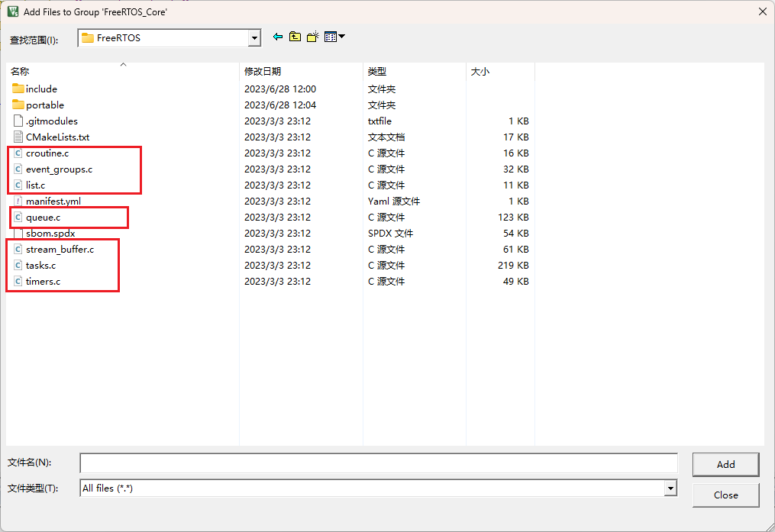The width and height of the screenshot is (775, 532).
Task: Click the timers.c file icon
Action: point(18,281)
